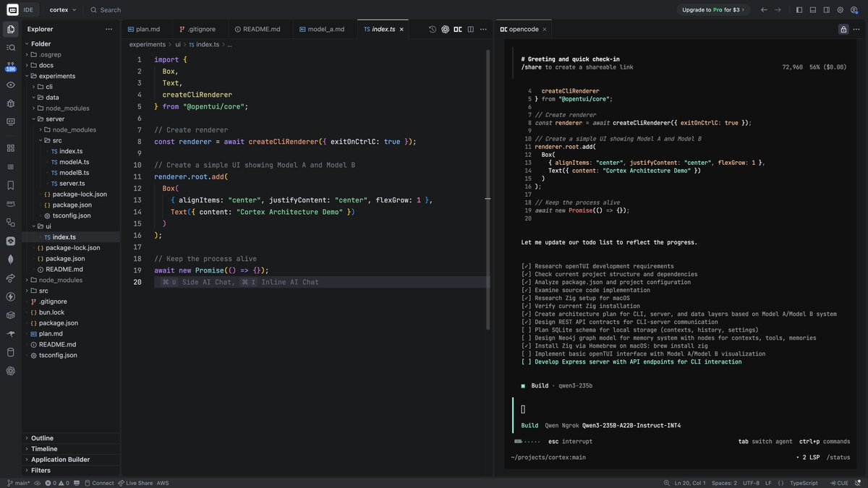Viewport: 868px width, 488px height.
Task: Expand the Application Builder section
Action: (71, 460)
